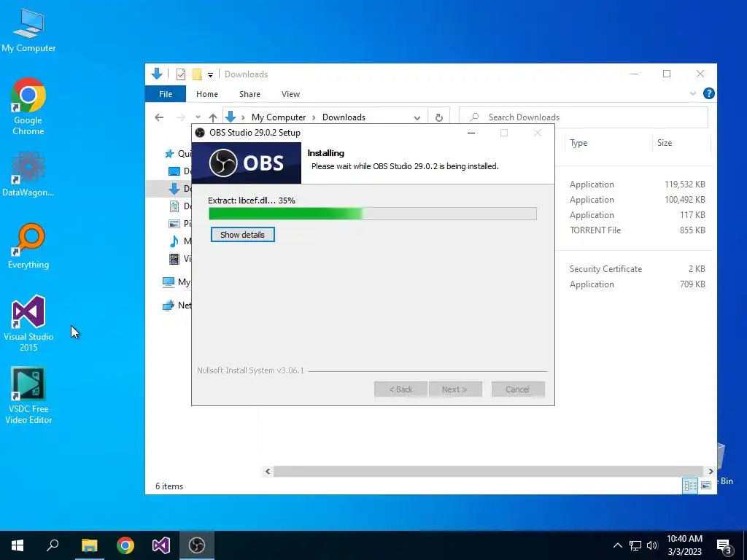The height and width of the screenshot is (560, 747).
Task: Select the 119,532 KB Application row
Action: tap(637, 184)
